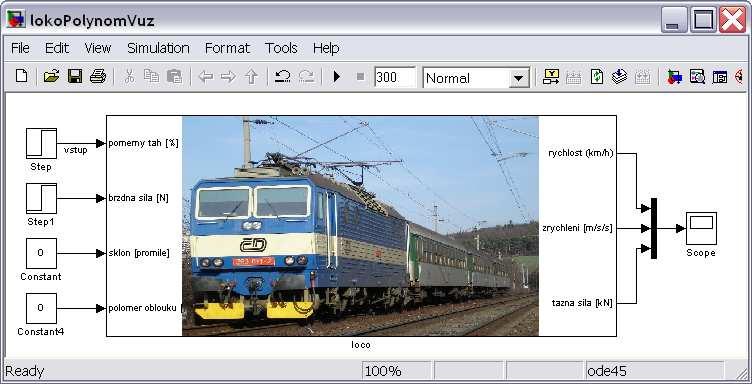Maximize the lokoPolynomVuz window
Viewport: 752px width, 384px height.
click(704, 20)
